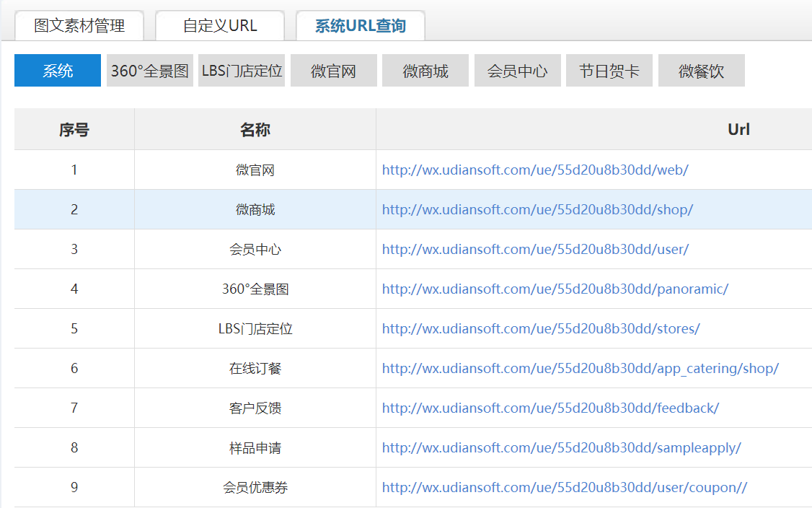The width and height of the screenshot is (812, 508).
Task: Select the 微官网 name cell in row 1
Action: pos(255,170)
